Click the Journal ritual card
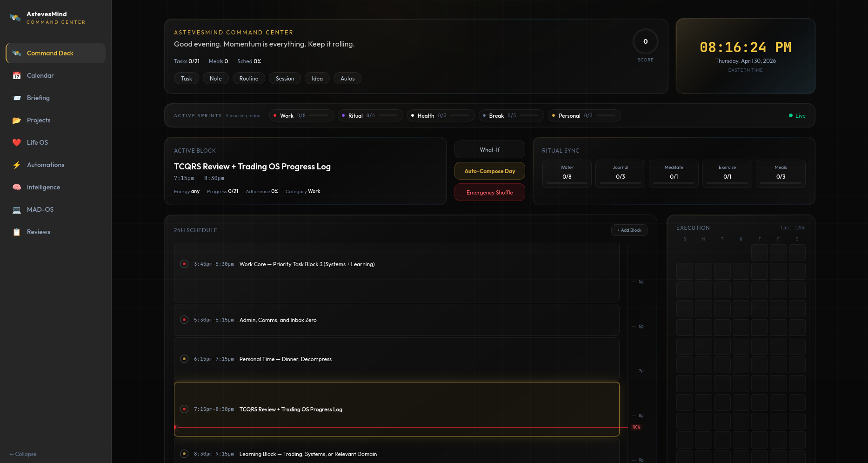This screenshot has height=463, width=868. [621, 174]
